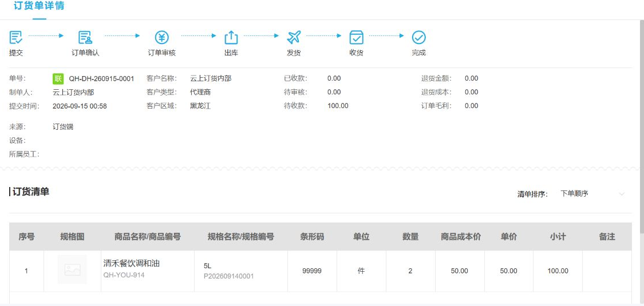Click customer type 代理商

[x=200, y=92]
